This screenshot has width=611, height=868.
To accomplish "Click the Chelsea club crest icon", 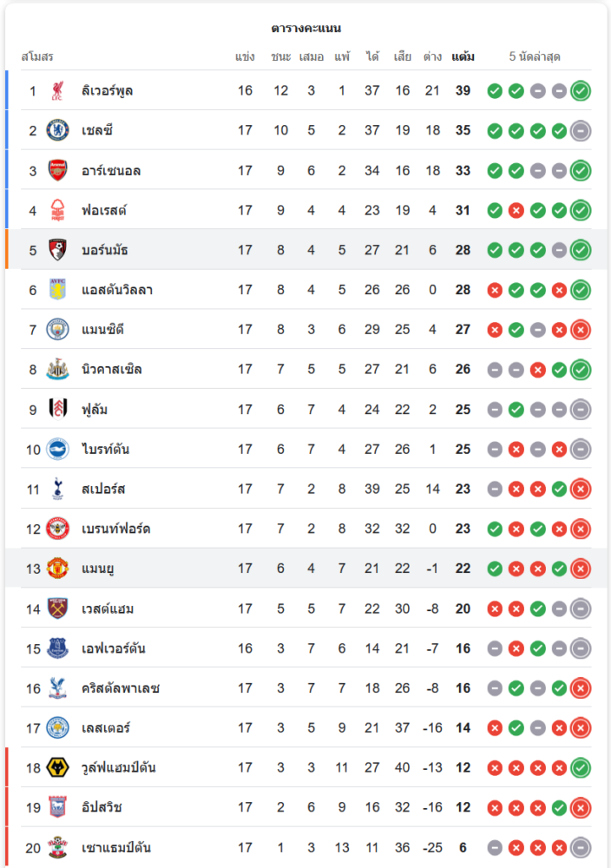I will (58, 130).
